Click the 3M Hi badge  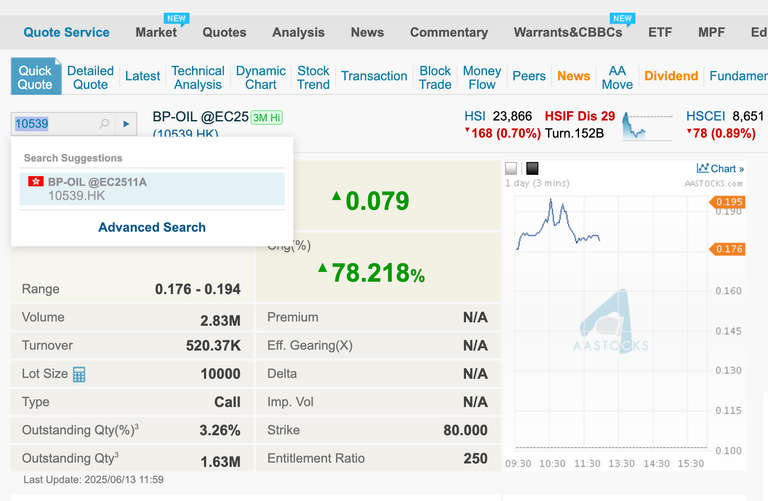click(267, 118)
